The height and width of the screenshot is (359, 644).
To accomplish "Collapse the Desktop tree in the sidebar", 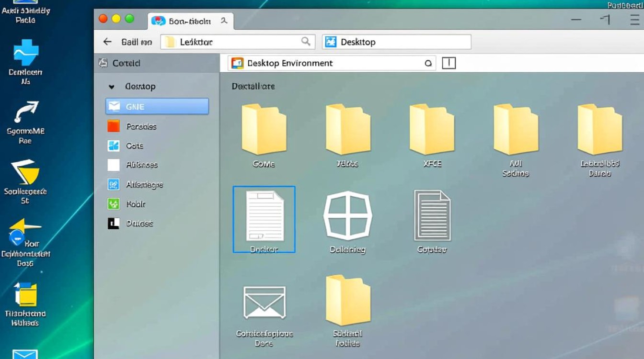I will 112,87.
